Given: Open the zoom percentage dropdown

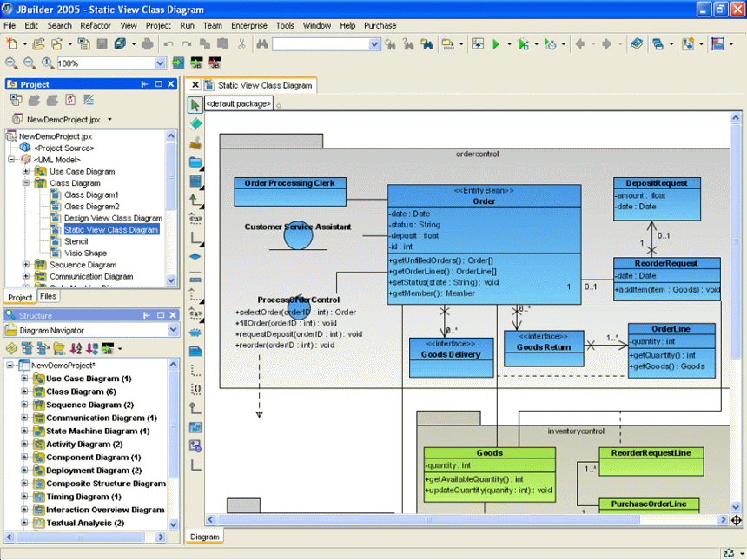Looking at the screenshot, I should pyautogui.click(x=160, y=63).
